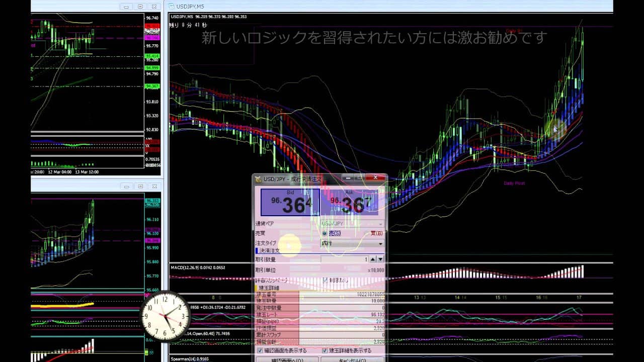Minimize the top-left chart window
Viewport: 644px width, 362px height.
pyautogui.click(x=126, y=7)
